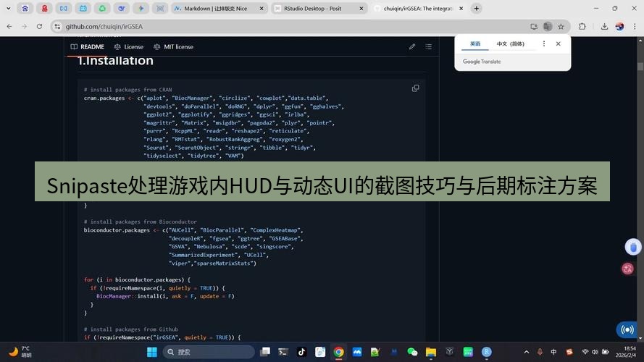
Task: Select 英语 in Translate popup
Action: (475, 44)
